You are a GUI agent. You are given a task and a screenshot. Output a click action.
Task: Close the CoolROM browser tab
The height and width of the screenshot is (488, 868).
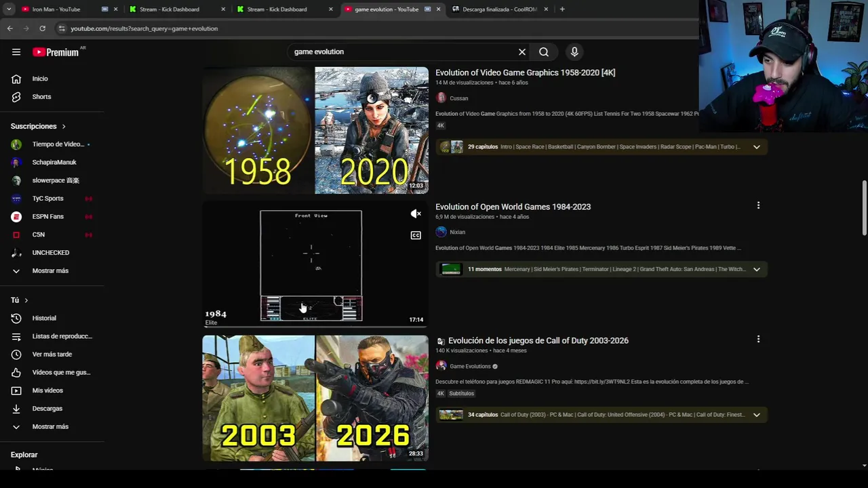546,9
